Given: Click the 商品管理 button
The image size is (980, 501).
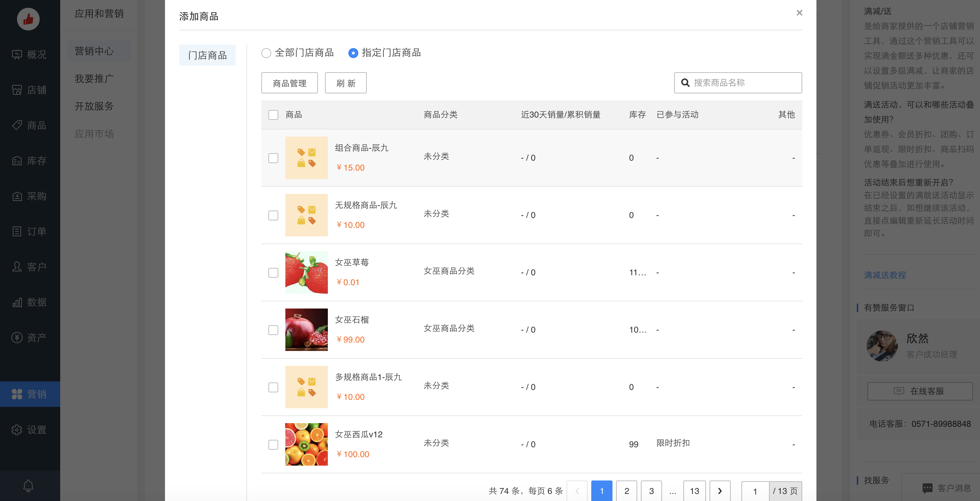Looking at the screenshot, I should (290, 83).
